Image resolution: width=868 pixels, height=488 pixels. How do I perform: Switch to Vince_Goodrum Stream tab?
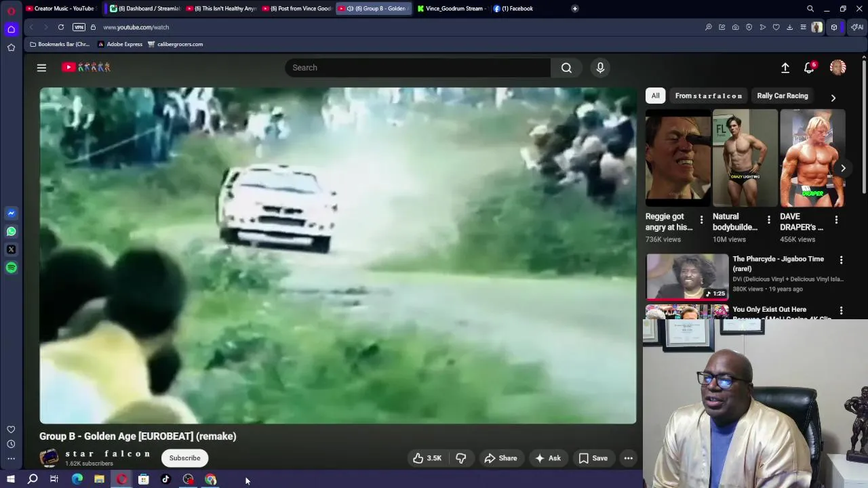[451, 9]
